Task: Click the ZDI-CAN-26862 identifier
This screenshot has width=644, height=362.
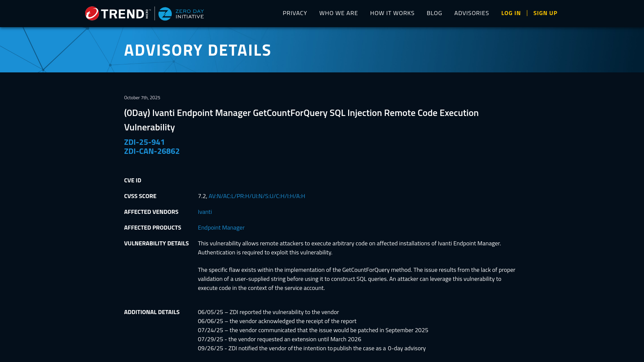Action: click(152, 151)
